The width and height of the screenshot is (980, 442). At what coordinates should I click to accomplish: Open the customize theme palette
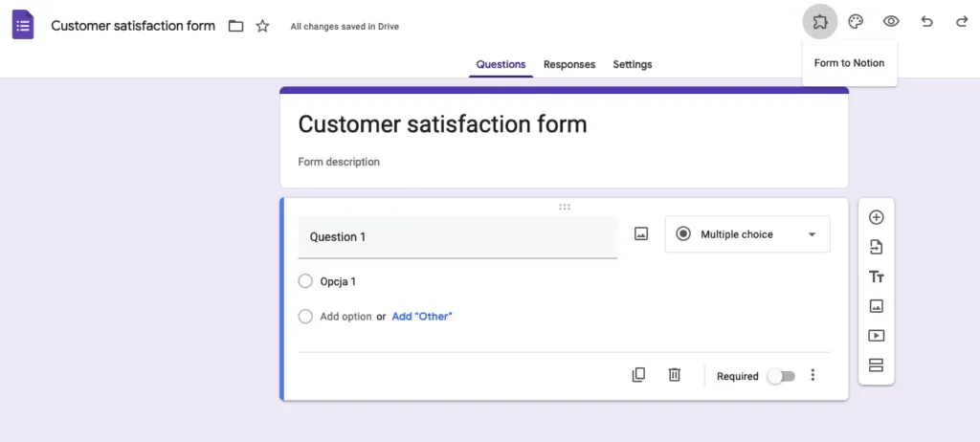[x=857, y=22]
